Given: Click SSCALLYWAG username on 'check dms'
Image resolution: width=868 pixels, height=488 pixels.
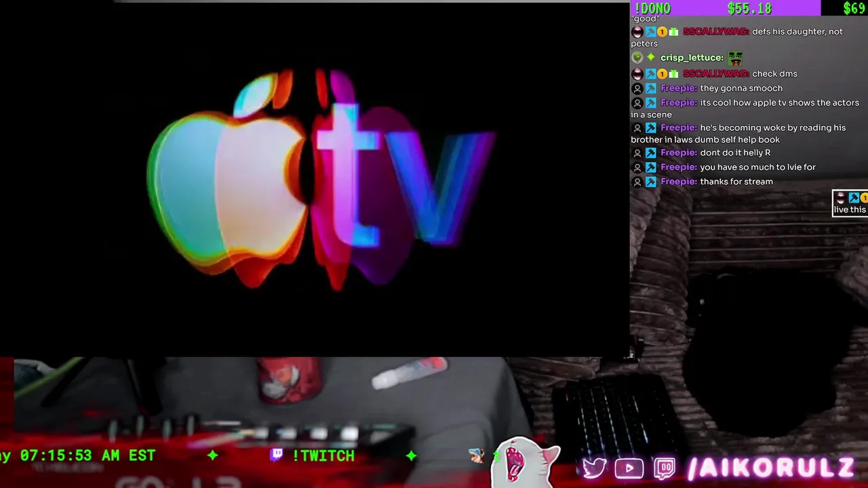Looking at the screenshot, I should click(x=716, y=74).
